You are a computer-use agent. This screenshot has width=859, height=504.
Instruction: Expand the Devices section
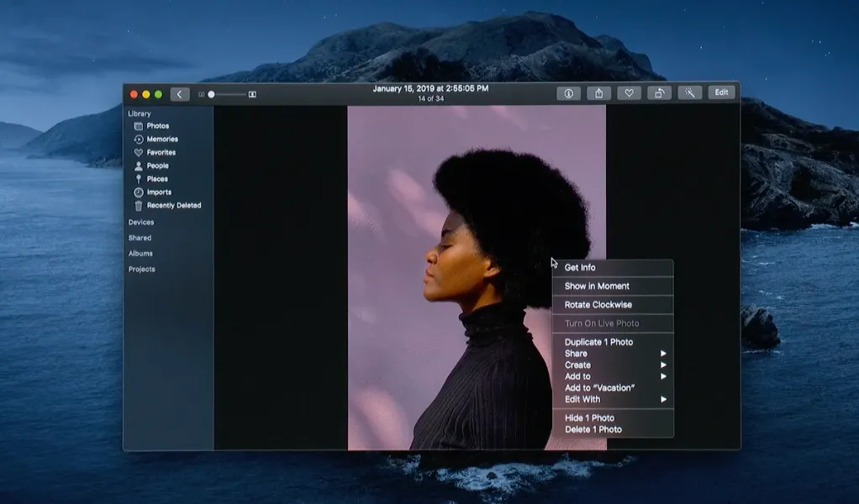click(x=141, y=222)
